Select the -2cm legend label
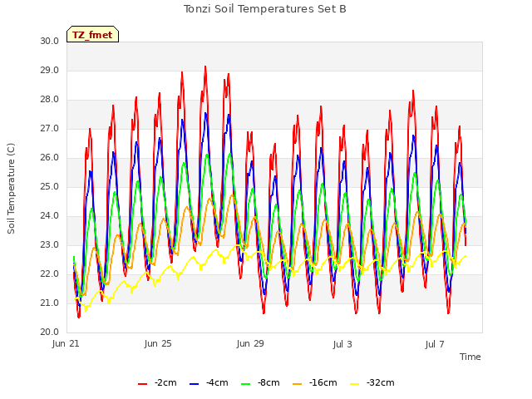 tap(165, 382)
